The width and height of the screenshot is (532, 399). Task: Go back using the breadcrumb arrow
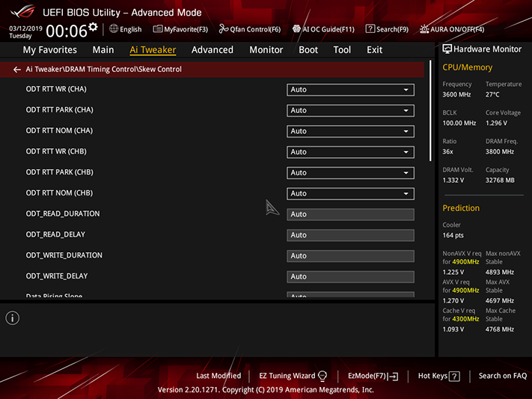16,70
